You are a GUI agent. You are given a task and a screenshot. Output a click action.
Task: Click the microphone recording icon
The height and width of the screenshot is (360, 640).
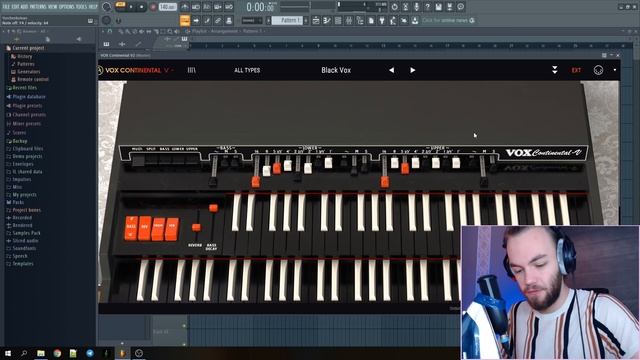pyautogui.click(x=416, y=7)
